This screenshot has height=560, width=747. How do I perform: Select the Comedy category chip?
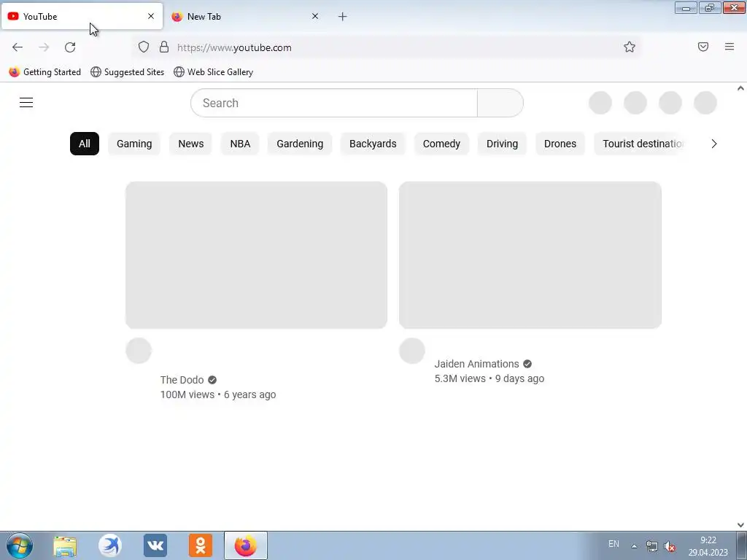pyautogui.click(x=441, y=144)
